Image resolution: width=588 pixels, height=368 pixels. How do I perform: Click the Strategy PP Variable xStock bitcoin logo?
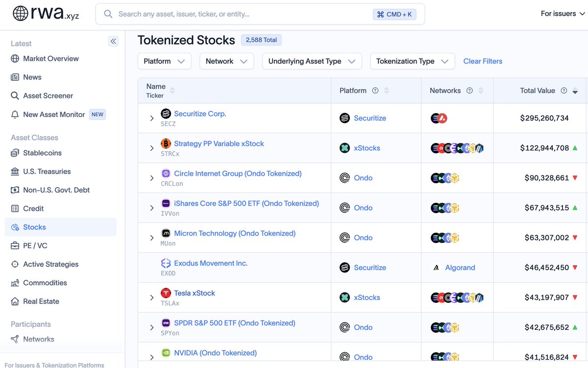click(x=166, y=144)
